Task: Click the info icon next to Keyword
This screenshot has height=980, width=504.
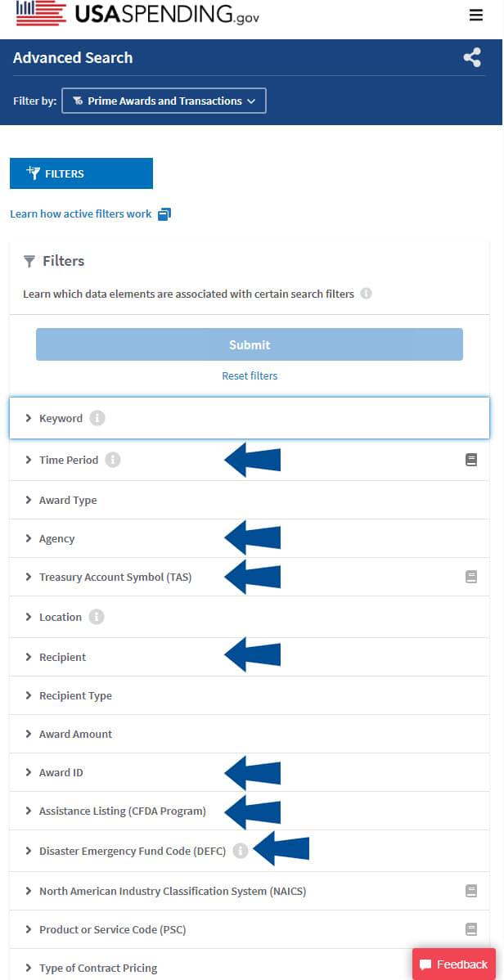Action: coord(97,418)
